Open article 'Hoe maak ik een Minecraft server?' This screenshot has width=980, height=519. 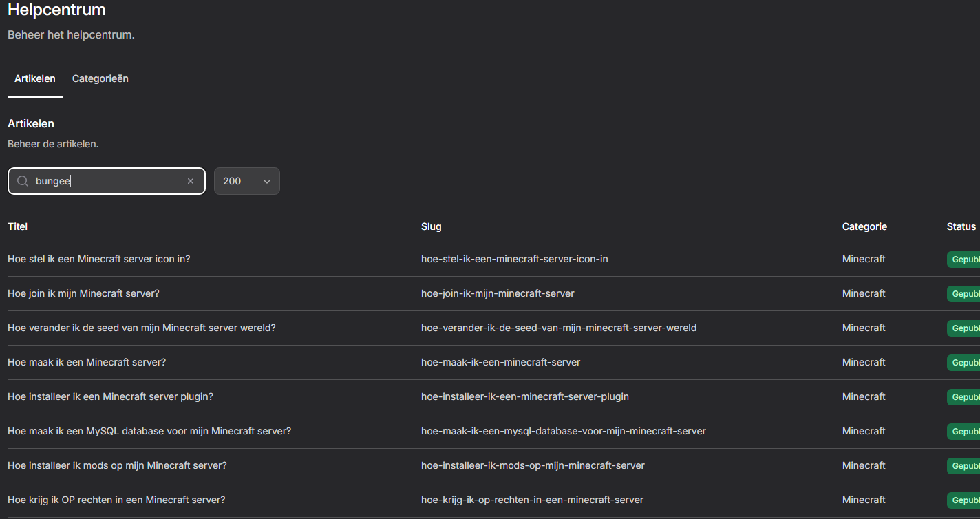click(87, 362)
